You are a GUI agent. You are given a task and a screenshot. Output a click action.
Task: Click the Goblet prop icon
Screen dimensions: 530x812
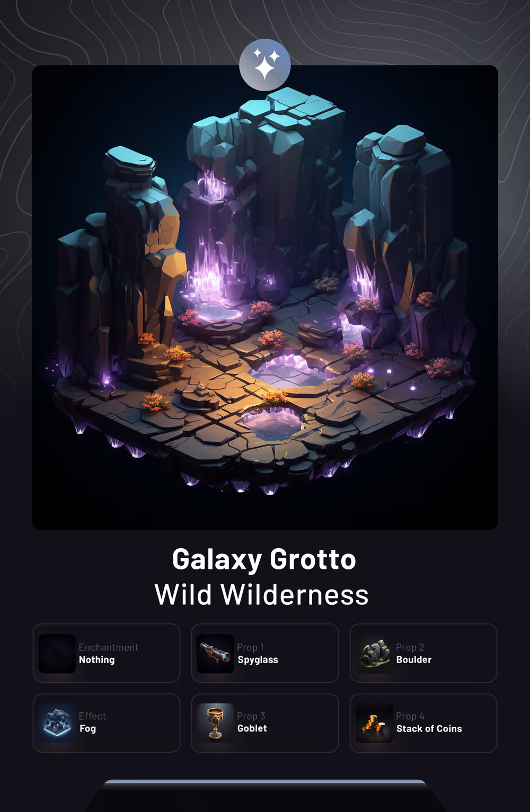point(215,722)
